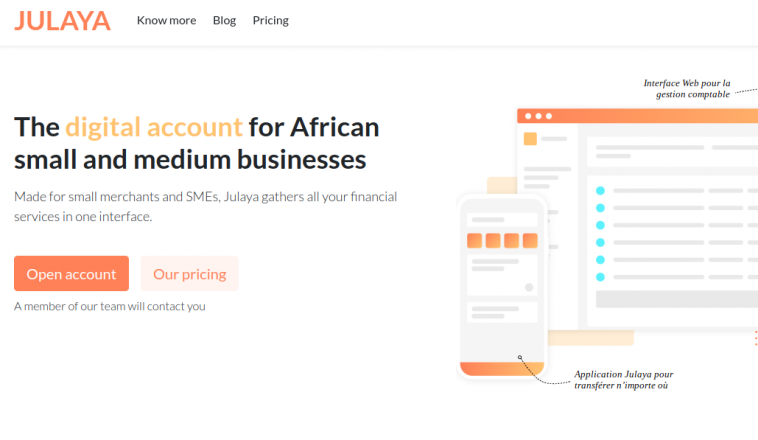The width and height of the screenshot is (758, 440).
Task: Click the "Application Julaya pour transférer" caption
Action: (623, 380)
